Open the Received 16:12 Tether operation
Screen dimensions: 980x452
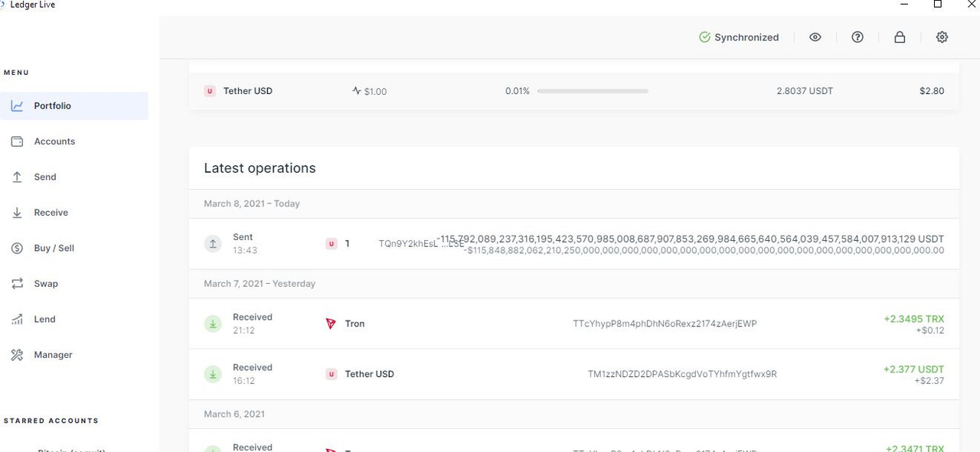(573, 374)
